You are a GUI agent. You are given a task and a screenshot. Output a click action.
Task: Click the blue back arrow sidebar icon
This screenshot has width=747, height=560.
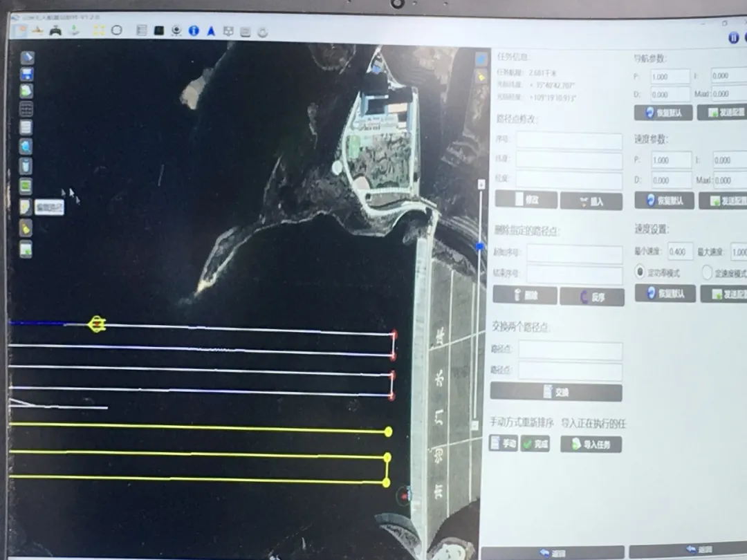[x=26, y=146]
